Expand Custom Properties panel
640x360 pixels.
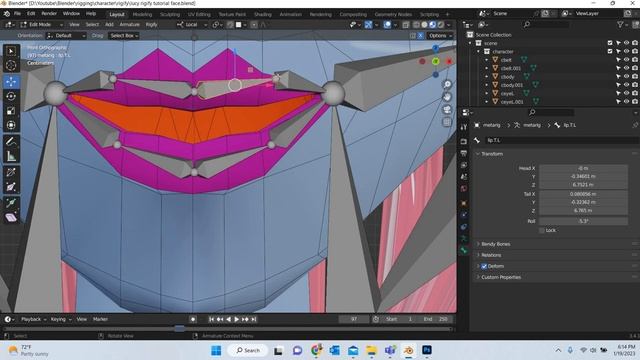[500, 277]
